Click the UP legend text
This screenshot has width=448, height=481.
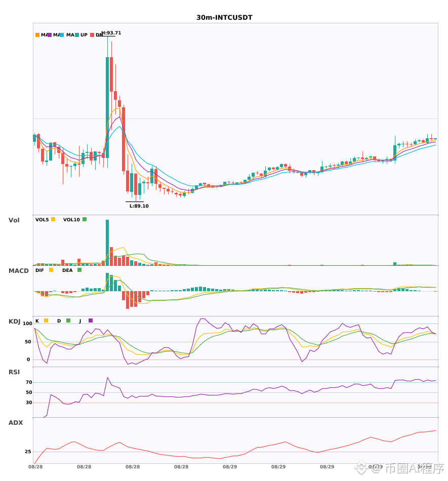tap(84, 35)
